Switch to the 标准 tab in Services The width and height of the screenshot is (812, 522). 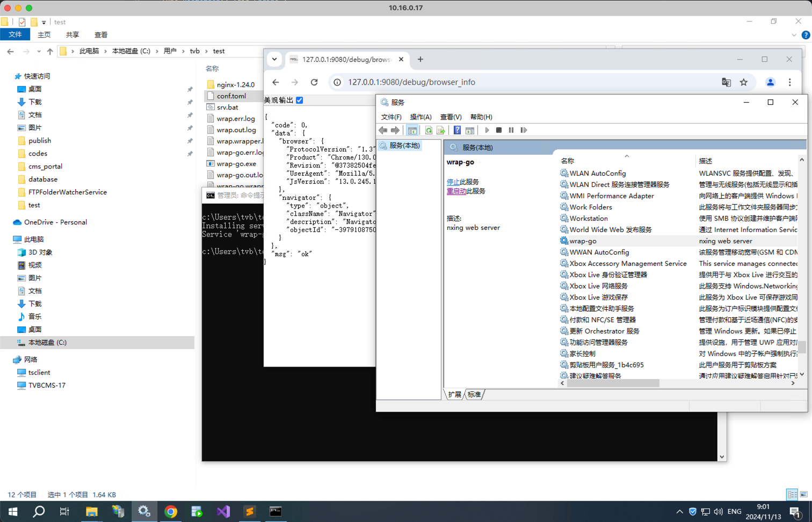pos(474,394)
